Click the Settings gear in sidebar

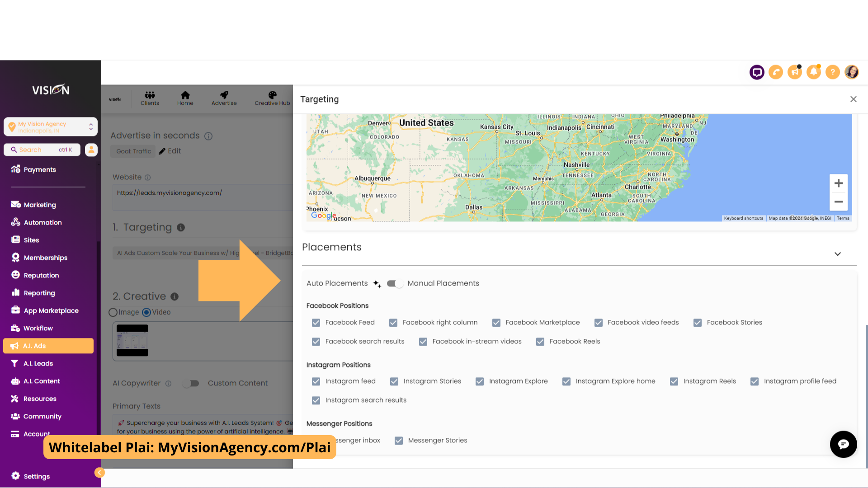coord(37,476)
